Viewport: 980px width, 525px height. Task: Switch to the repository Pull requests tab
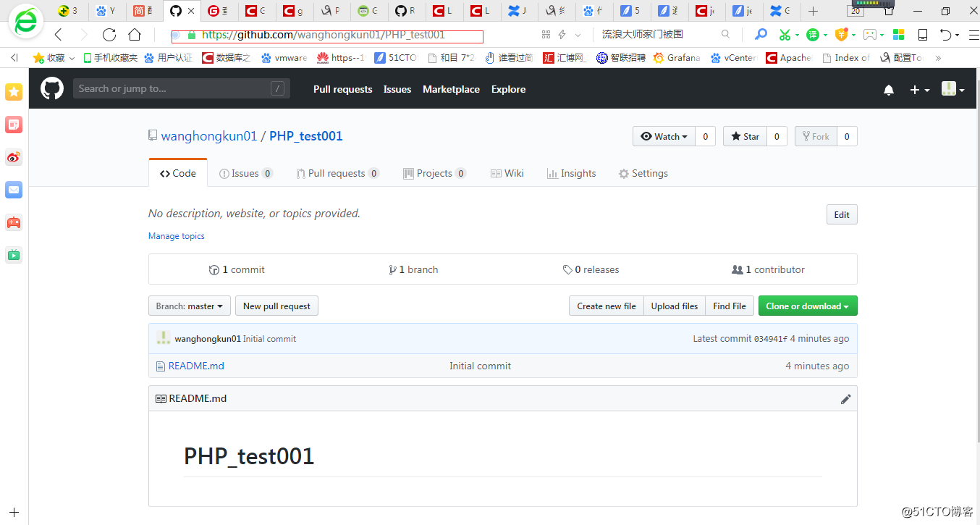338,173
